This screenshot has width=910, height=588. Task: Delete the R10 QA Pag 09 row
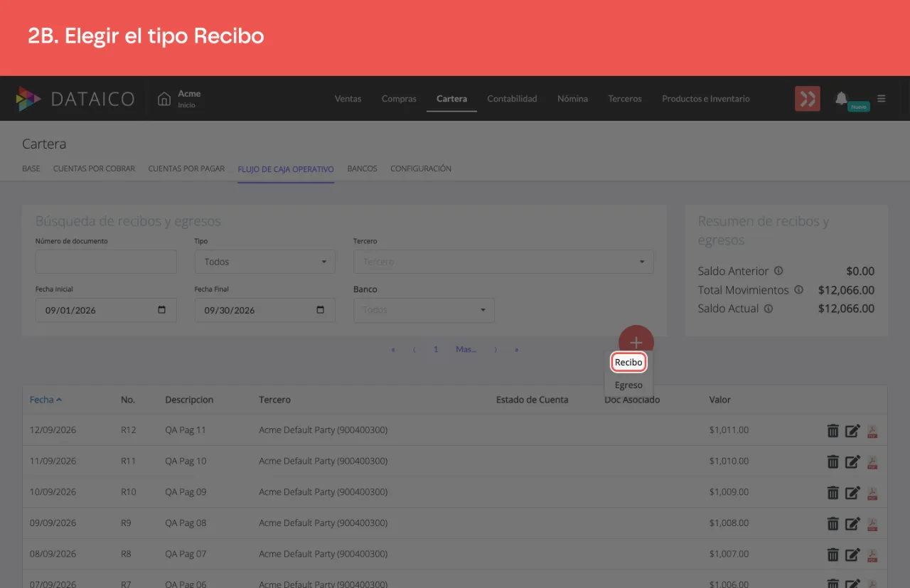pos(833,492)
